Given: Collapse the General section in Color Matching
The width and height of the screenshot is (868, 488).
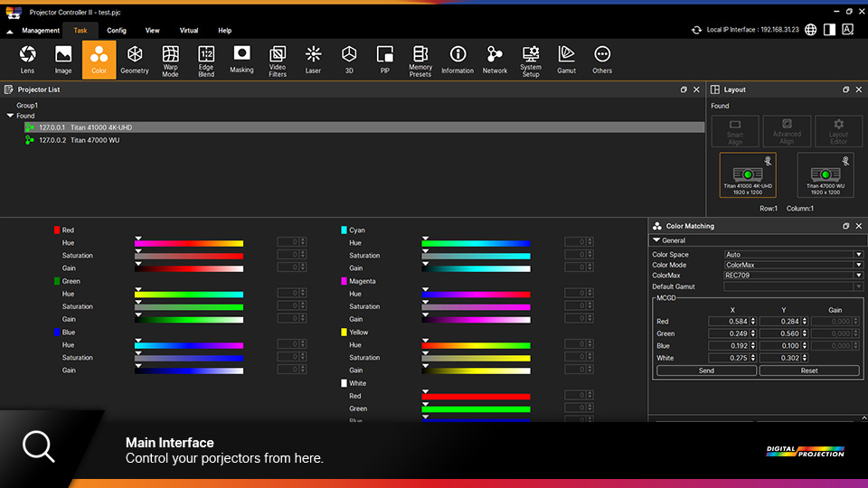Looking at the screenshot, I should point(656,240).
